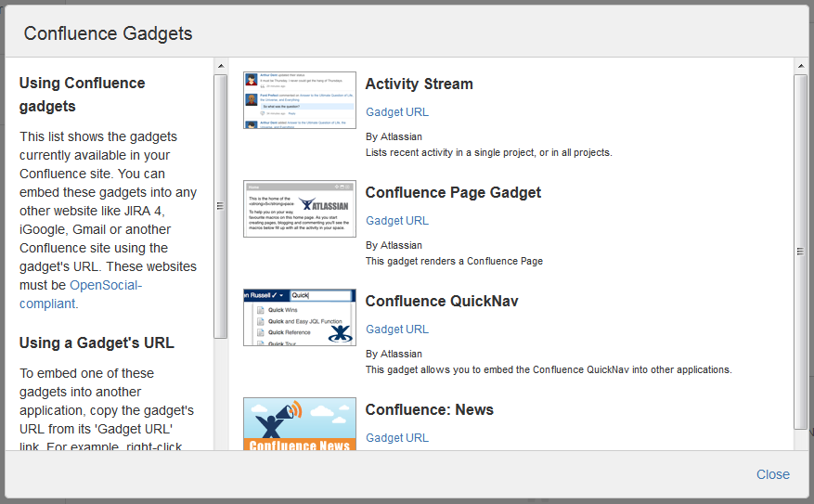Select the Confluence Page Gadget heading
This screenshot has height=504, width=814.
coord(453,192)
